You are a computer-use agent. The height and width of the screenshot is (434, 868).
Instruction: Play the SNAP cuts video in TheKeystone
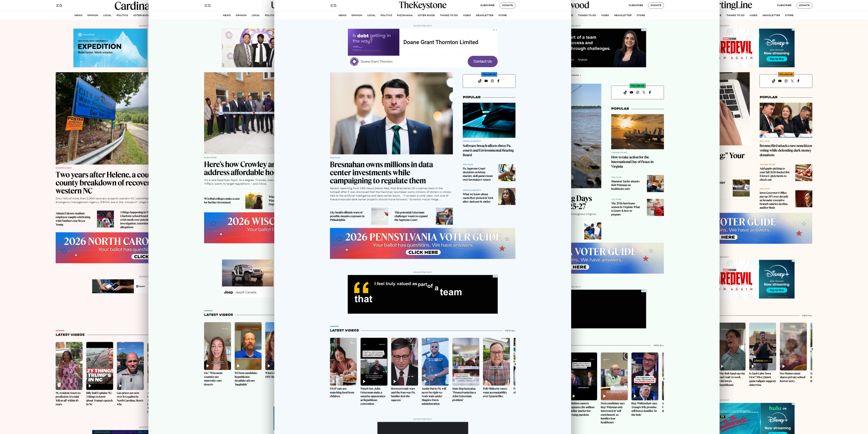[343, 361]
